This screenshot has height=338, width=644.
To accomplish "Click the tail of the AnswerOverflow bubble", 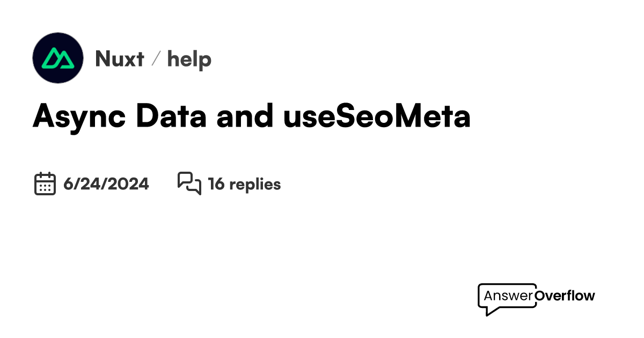I will point(491,311).
